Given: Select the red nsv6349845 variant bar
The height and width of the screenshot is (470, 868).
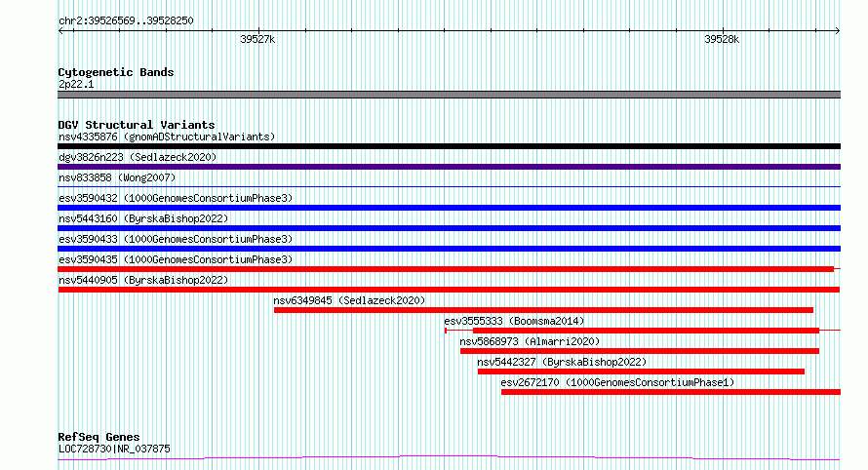Looking at the screenshot, I should point(543,310).
